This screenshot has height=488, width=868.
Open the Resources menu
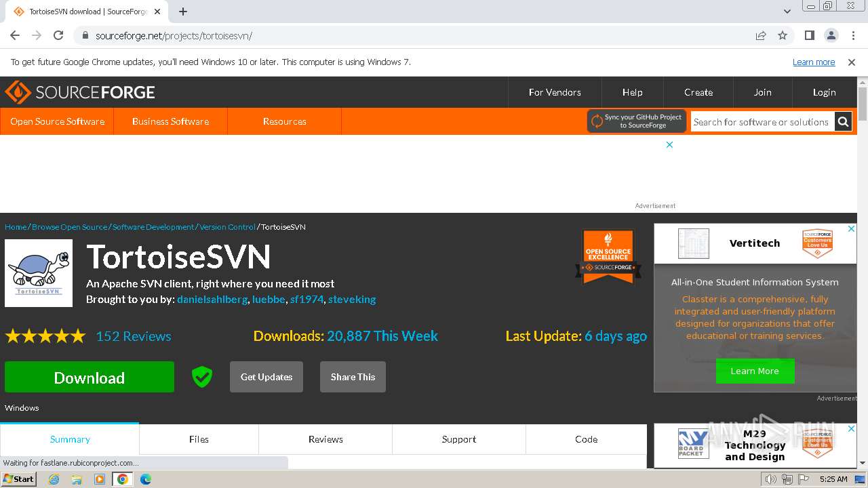coord(284,121)
